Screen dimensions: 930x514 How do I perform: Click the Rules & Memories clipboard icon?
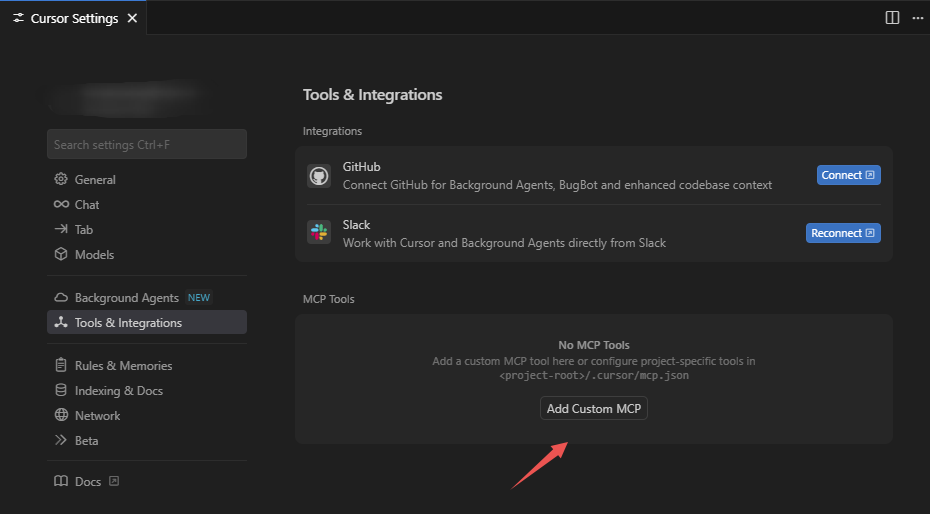click(60, 365)
